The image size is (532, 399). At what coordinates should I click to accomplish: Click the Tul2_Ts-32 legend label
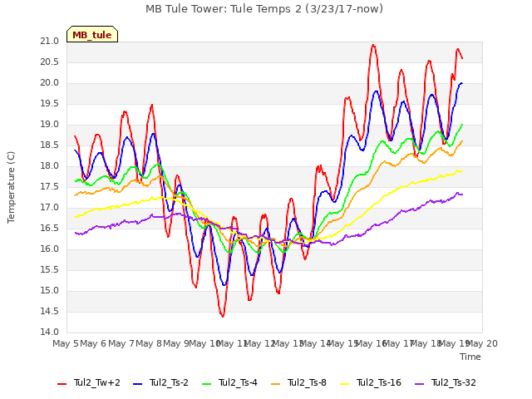pos(454,382)
